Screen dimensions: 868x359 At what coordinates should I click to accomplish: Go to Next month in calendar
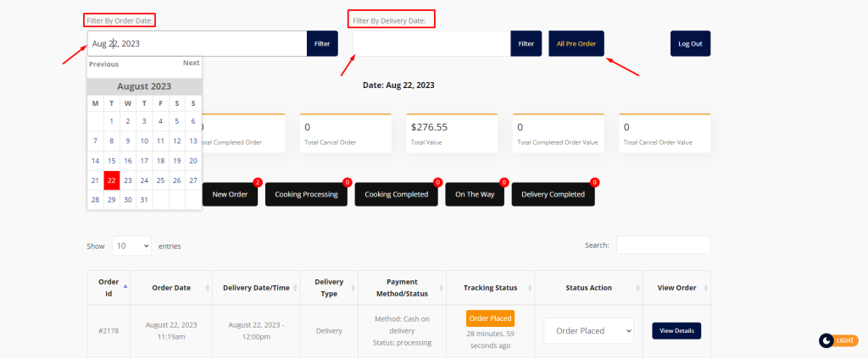191,63
